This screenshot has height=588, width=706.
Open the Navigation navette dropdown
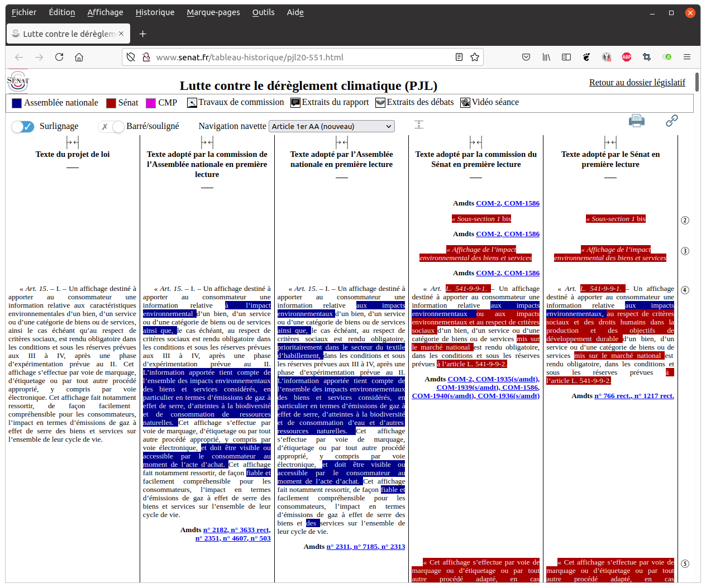pyautogui.click(x=332, y=126)
